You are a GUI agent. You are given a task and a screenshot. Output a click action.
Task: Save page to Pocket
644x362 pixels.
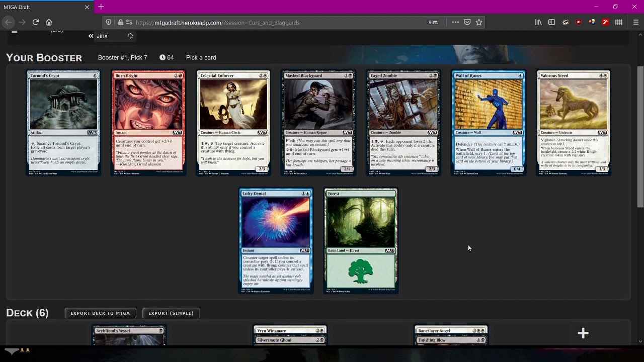[x=467, y=22]
